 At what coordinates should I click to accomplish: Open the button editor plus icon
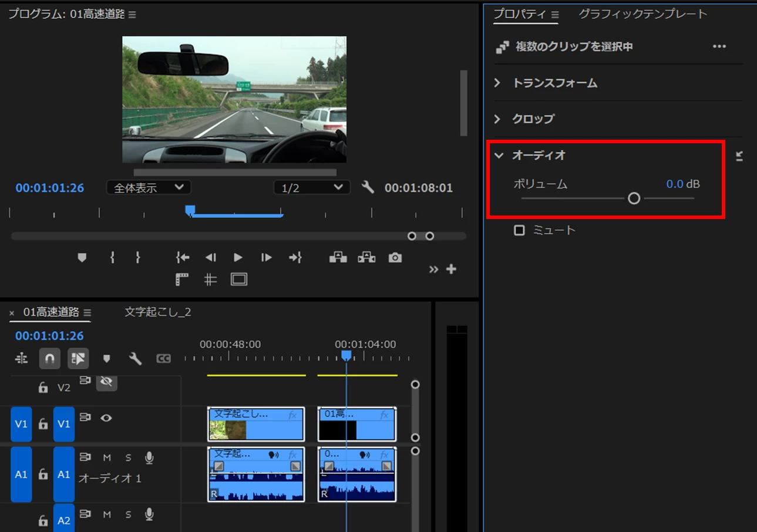click(451, 269)
